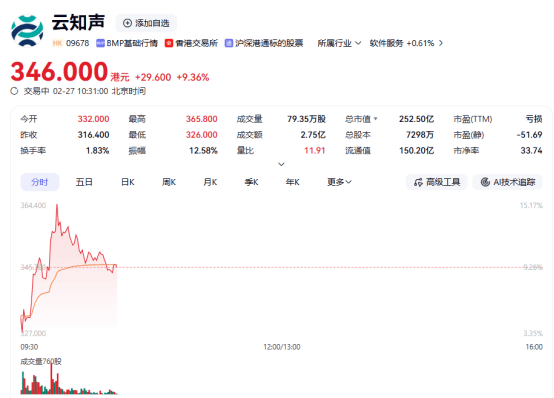Click the 15.17% right axis label
Screen dimensions: 554x398
(x=531, y=205)
